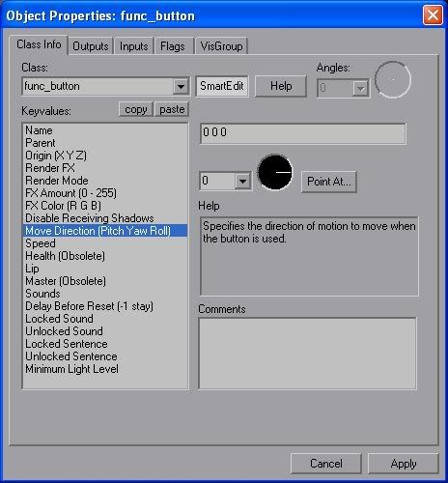Click the disabled Angles circle dial
Screen dimensions: 448x483
pyautogui.click(x=393, y=79)
